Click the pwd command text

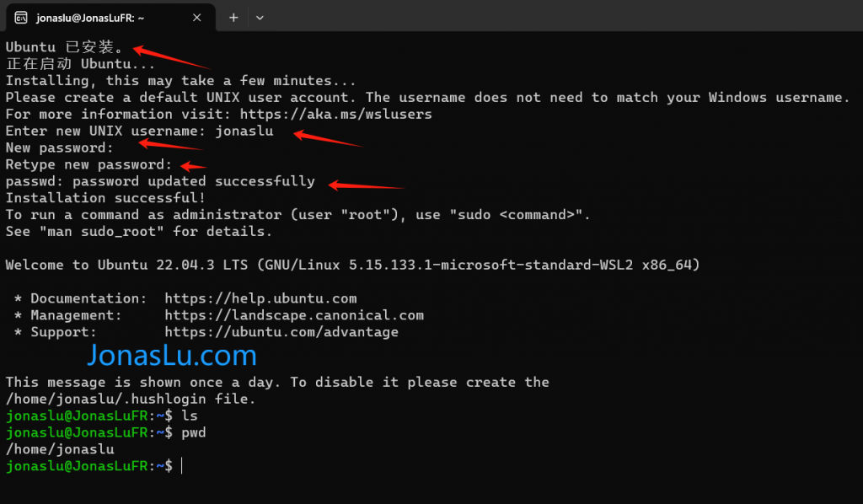[194, 432]
